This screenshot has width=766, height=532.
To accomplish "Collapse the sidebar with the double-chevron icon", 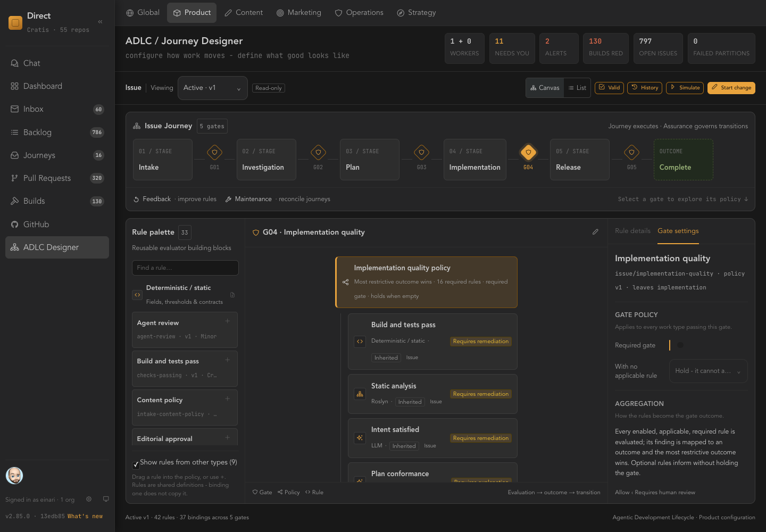I will (101, 22).
